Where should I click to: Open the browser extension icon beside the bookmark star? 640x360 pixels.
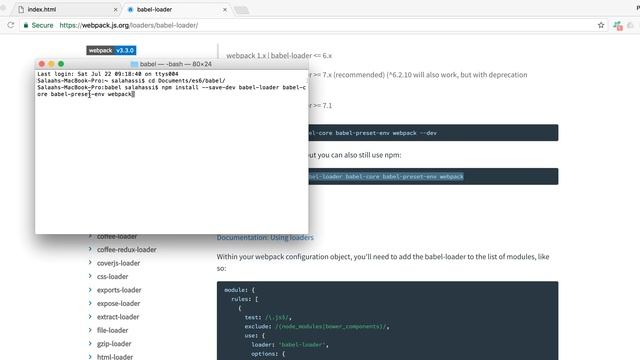coord(618,26)
